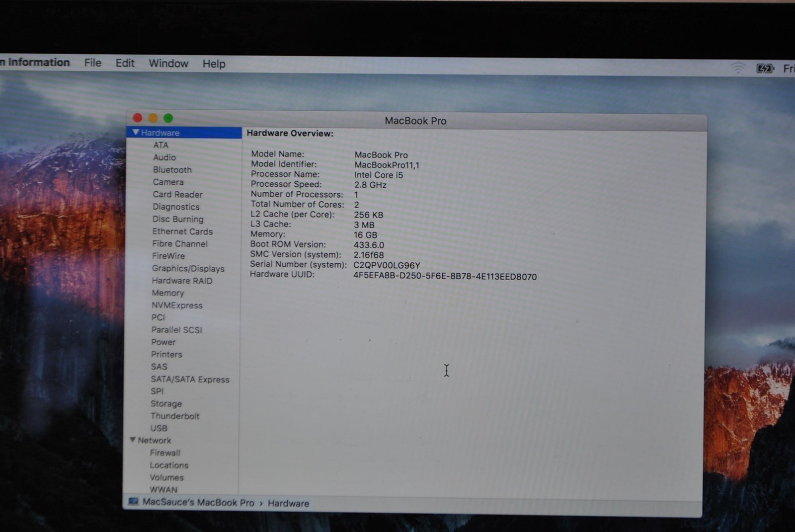This screenshot has height=532, width=795.
Task: Select Power in the sidebar
Action: pyautogui.click(x=163, y=342)
